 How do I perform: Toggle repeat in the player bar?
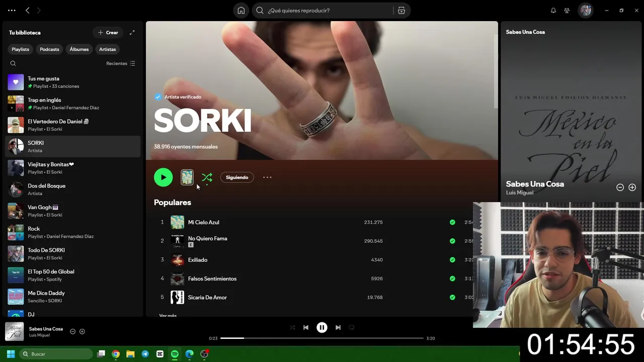point(352,327)
